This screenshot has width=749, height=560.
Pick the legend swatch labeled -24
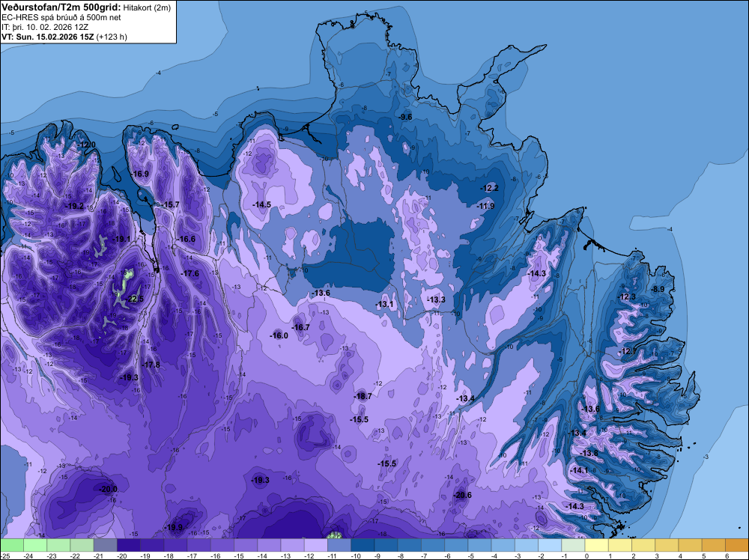[35, 545]
